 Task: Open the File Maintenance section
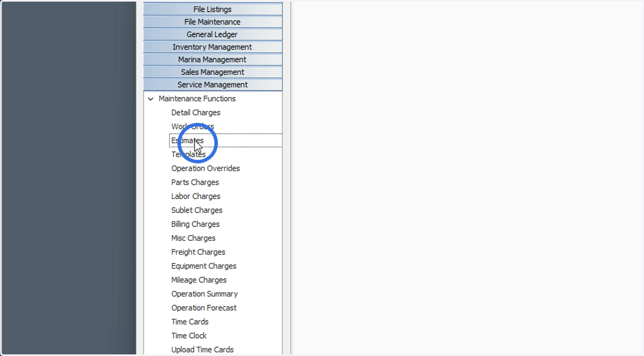(x=213, y=22)
